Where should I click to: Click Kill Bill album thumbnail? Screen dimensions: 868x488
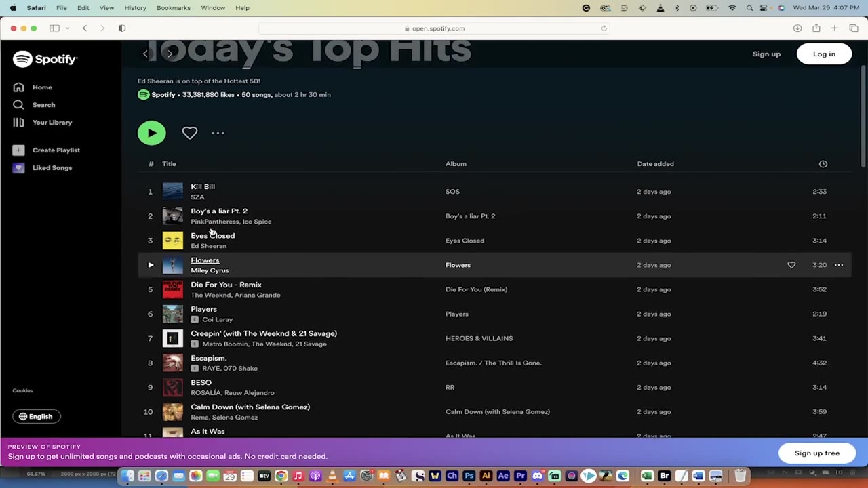click(x=173, y=192)
